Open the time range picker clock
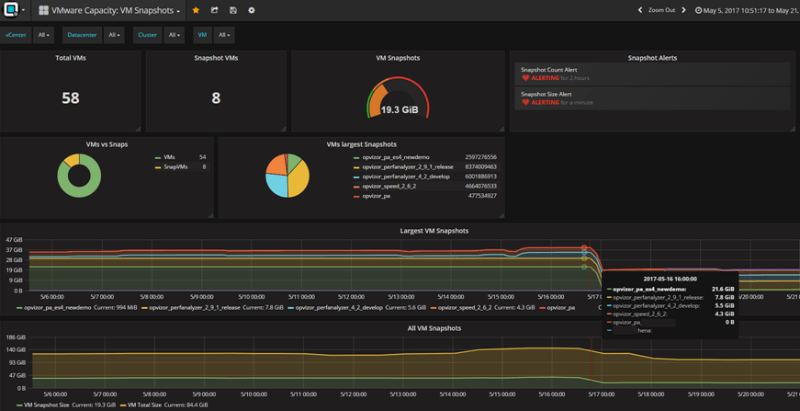 point(698,10)
